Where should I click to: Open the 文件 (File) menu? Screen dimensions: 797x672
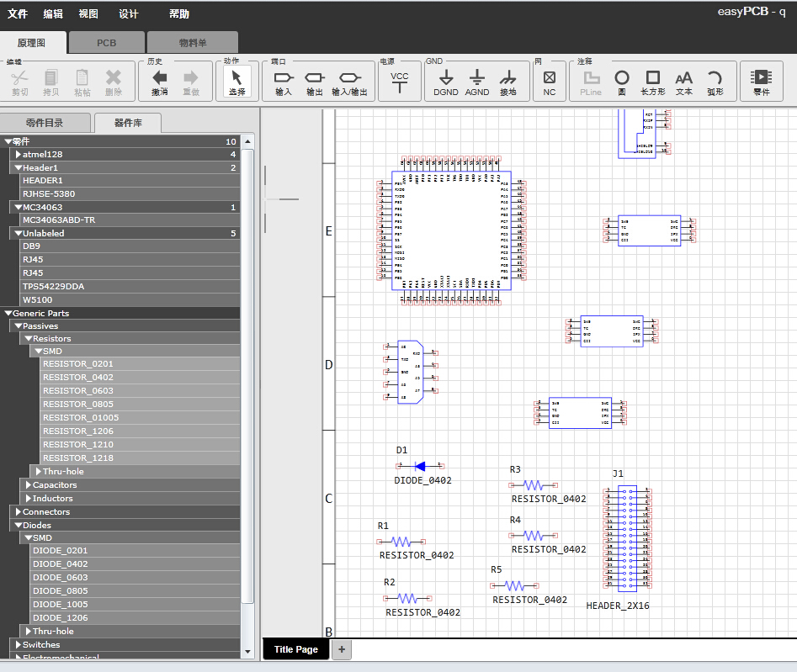pyautogui.click(x=18, y=13)
